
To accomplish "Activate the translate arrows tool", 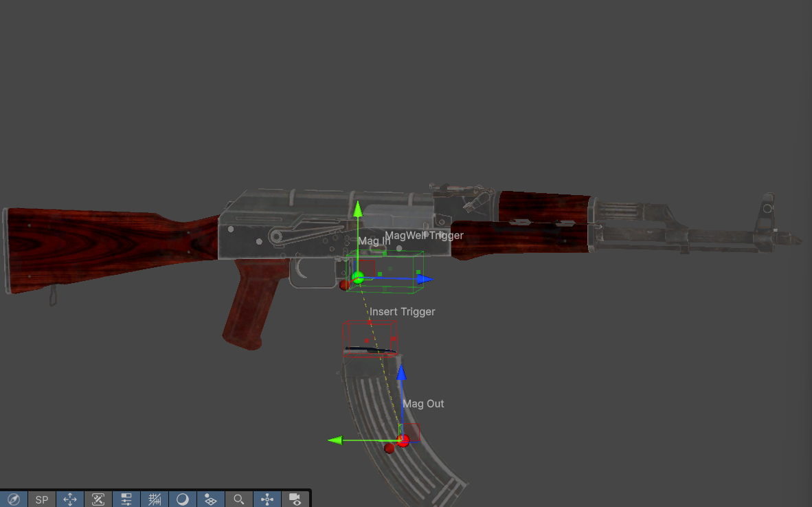I will click(70, 499).
